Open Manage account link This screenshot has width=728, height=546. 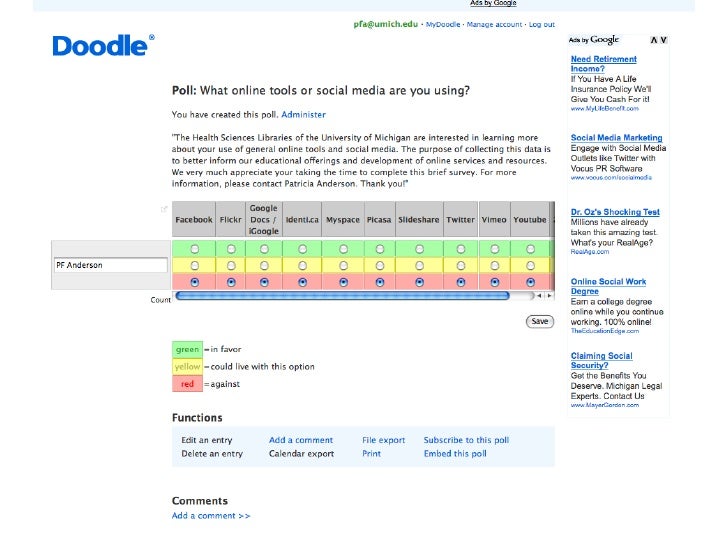click(x=494, y=25)
